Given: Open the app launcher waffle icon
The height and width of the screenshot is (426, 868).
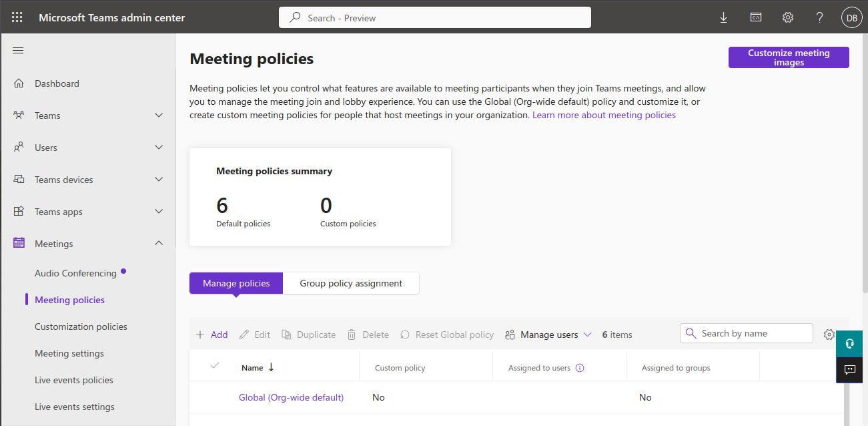Looking at the screenshot, I should pos(17,18).
